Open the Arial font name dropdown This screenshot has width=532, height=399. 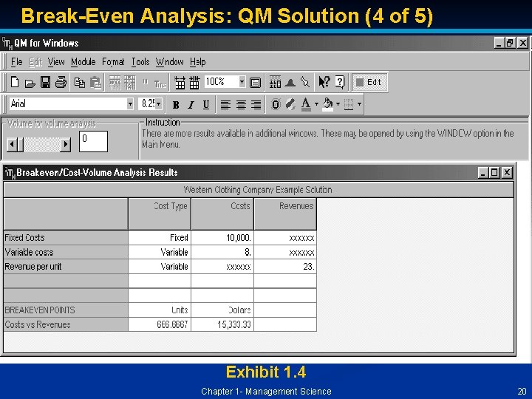pos(130,104)
